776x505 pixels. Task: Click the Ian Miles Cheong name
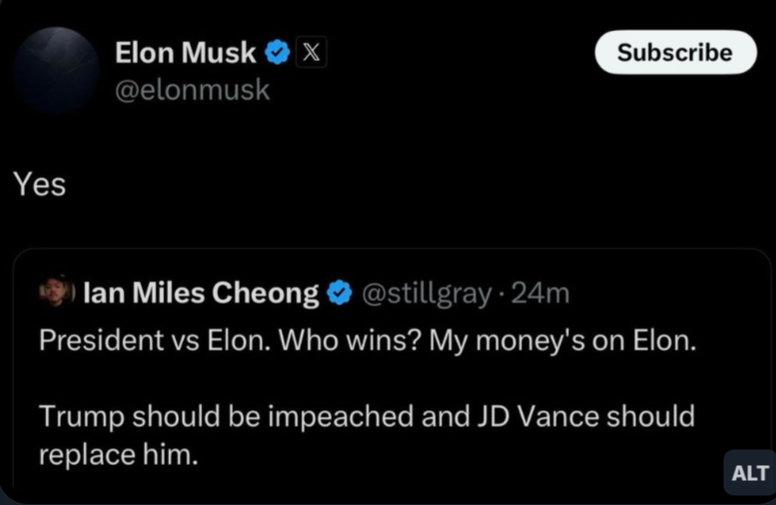pyautogui.click(x=200, y=293)
